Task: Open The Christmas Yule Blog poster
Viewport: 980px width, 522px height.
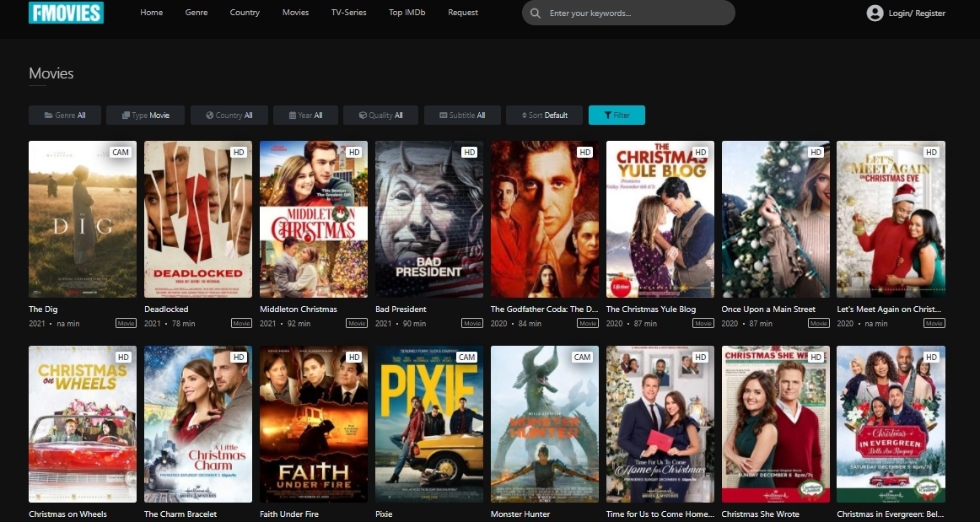Action: (x=660, y=218)
